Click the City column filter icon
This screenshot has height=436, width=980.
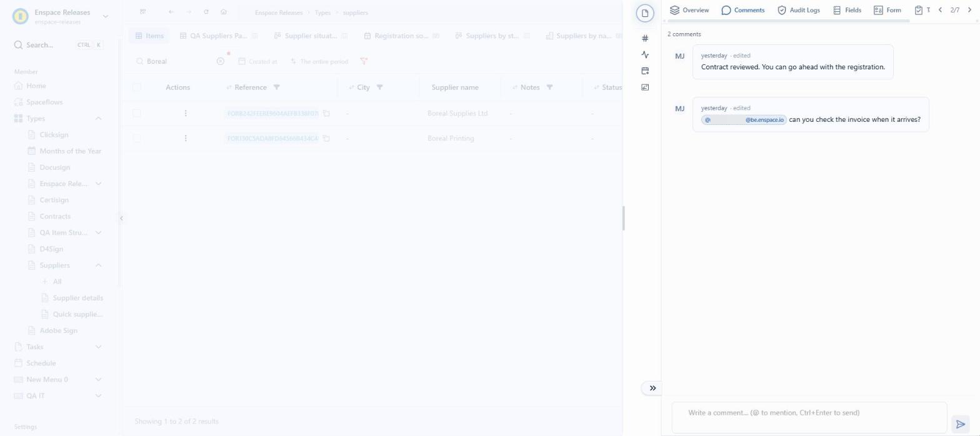(x=379, y=87)
